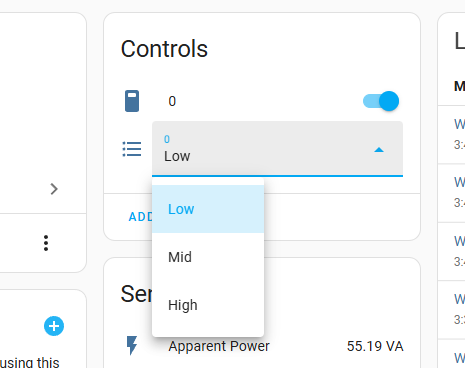The height and width of the screenshot is (368, 465).
Task: Choose the highlighted Low option
Action: pyautogui.click(x=208, y=209)
